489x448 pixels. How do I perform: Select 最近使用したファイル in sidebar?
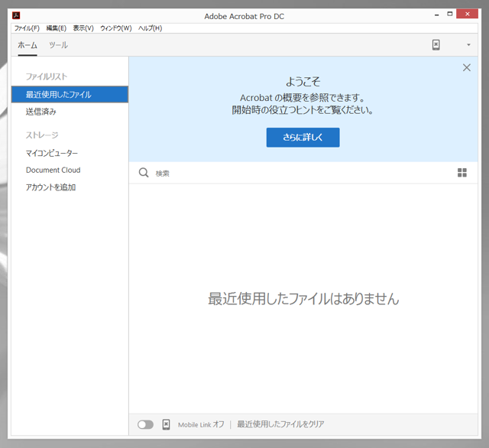pos(70,95)
